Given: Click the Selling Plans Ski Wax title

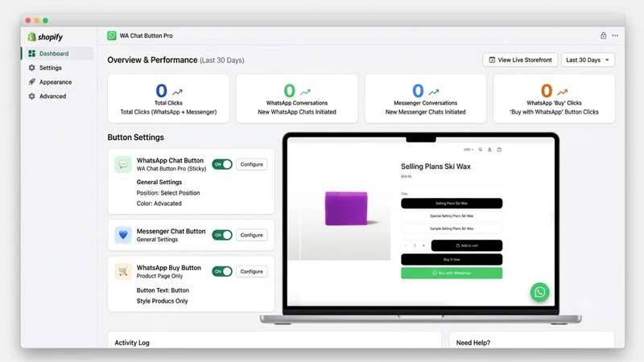Looking at the screenshot, I should (x=436, y=167).
